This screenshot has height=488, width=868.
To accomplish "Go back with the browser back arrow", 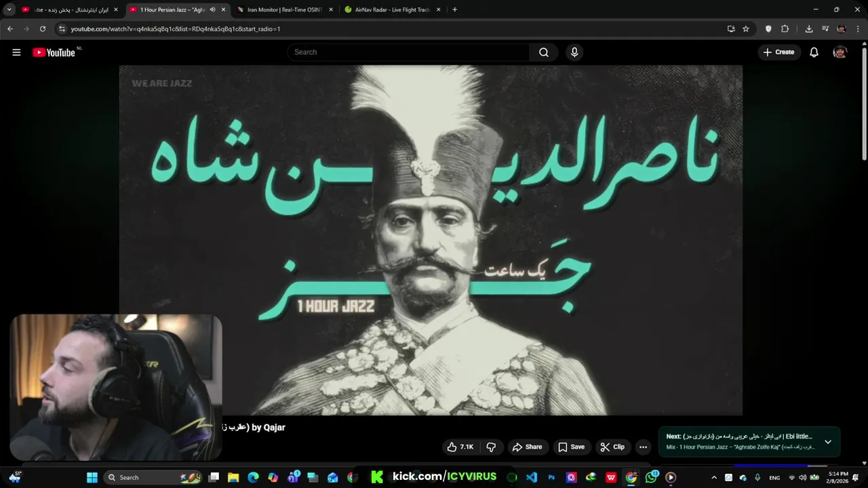I will [10, 28].
